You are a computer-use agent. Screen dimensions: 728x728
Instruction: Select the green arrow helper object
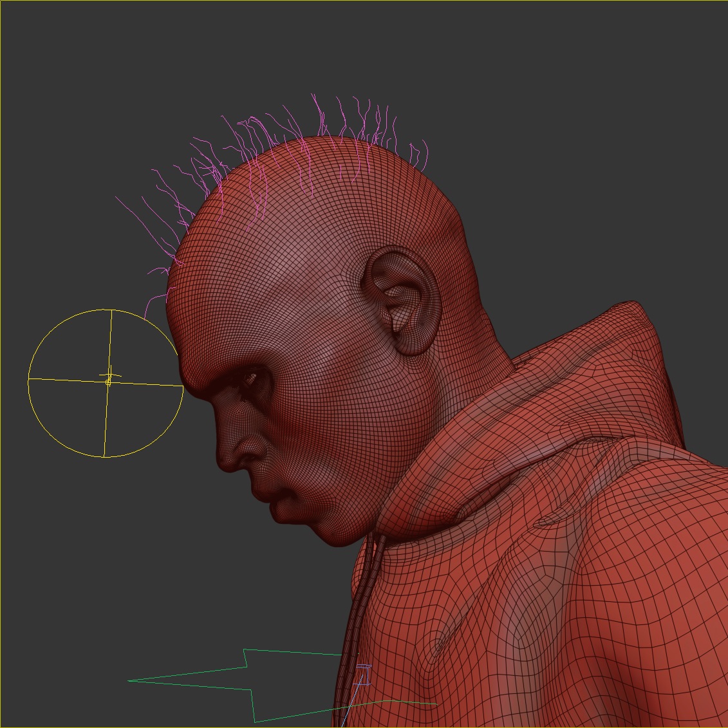283,685
